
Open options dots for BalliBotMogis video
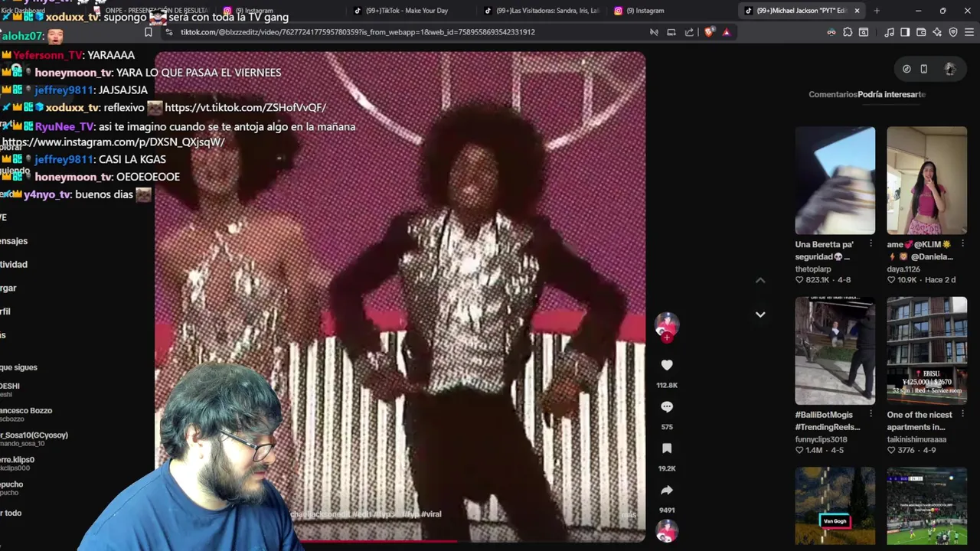[x=871, y=414]
